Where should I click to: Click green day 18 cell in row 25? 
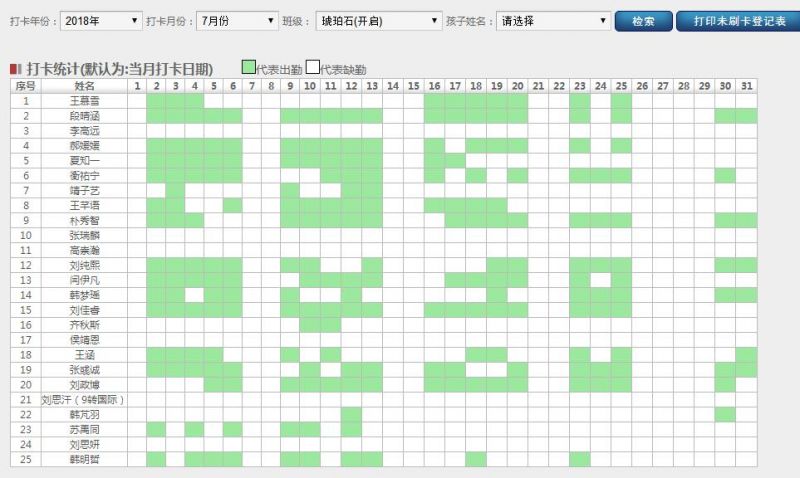(476, 459)
